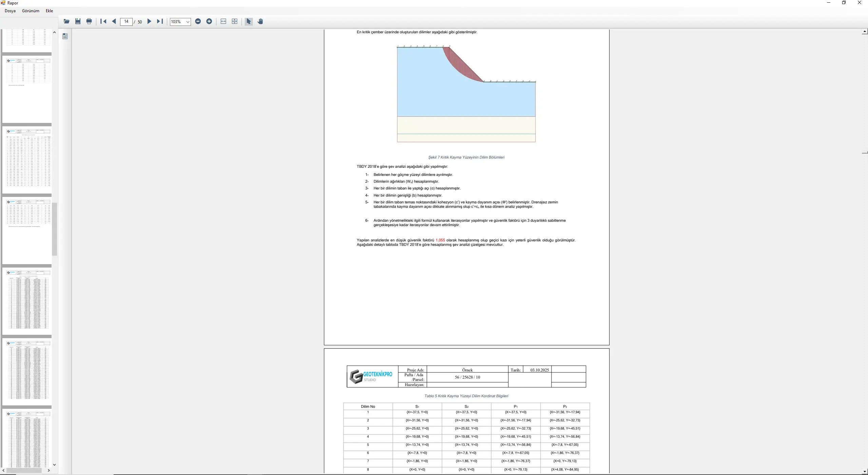Jump to the last page
868x475 pixels.
tap(160, 21)
